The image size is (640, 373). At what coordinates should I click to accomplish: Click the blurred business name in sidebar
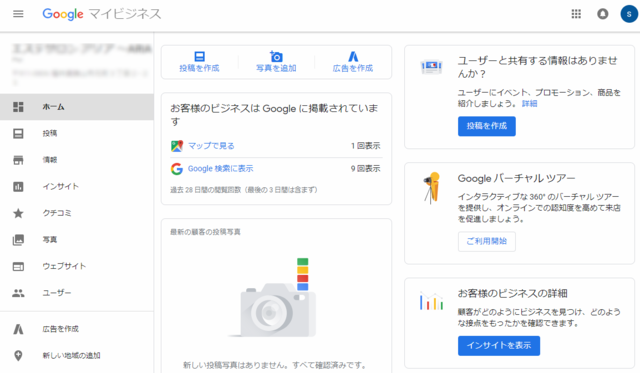(82, 49)
